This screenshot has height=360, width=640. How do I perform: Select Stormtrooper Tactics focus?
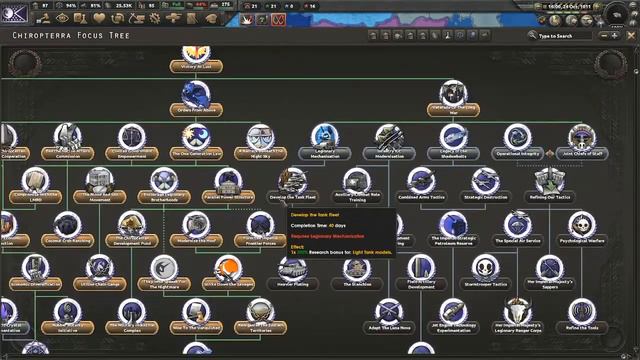[x=486, y=273]
